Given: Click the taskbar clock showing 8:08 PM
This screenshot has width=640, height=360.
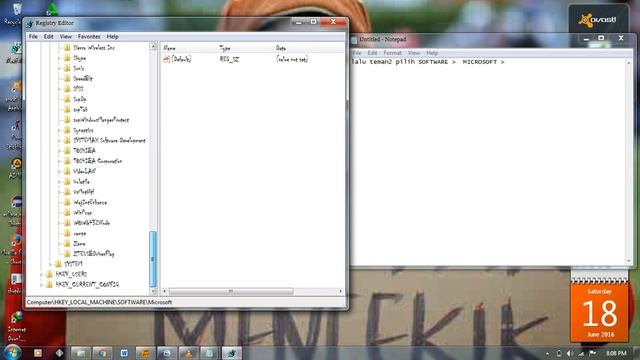Looking at the screenshot, I should click(x=616, y=353).
